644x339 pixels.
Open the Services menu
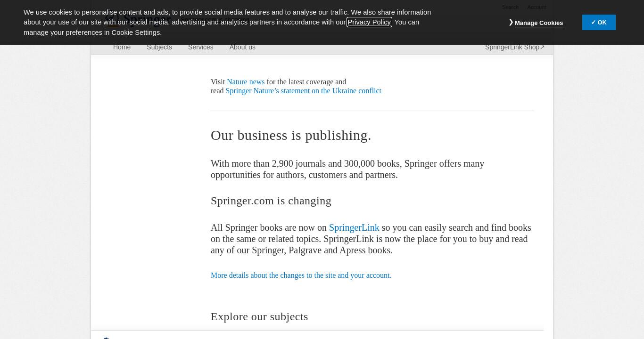click(x=200, y=47)
